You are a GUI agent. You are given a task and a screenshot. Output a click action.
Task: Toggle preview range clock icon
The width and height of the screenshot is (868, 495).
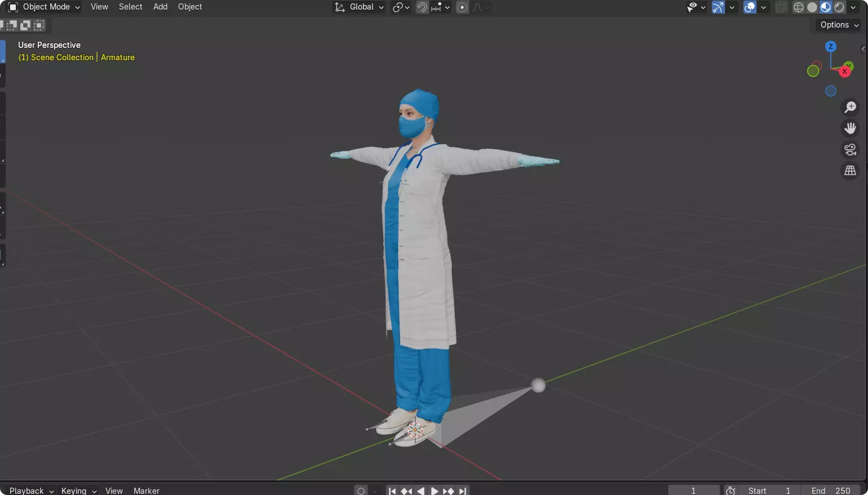click(730, 490)
